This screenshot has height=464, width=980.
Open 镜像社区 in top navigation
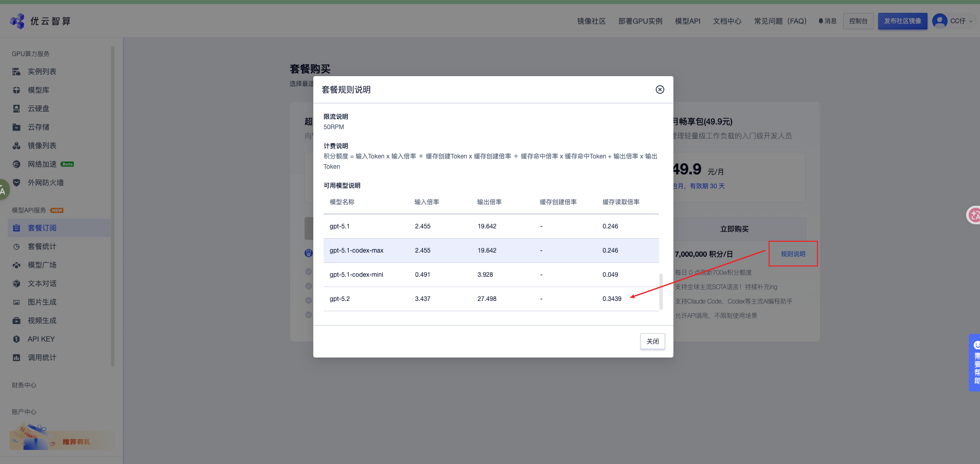click(x=591, y=21)
